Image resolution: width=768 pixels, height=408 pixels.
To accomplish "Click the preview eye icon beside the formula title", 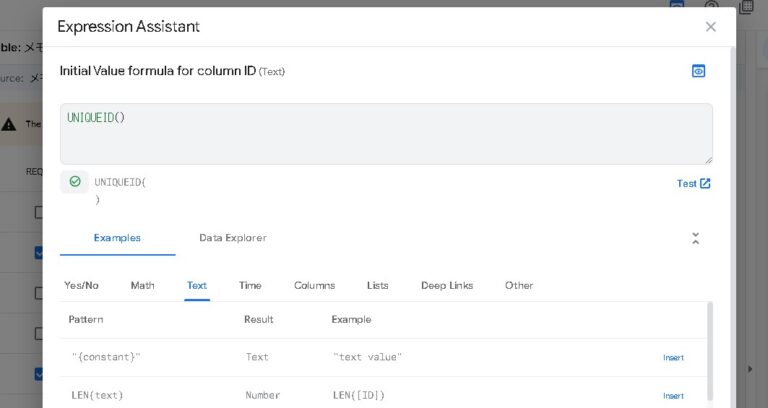I will click(698, 71).
